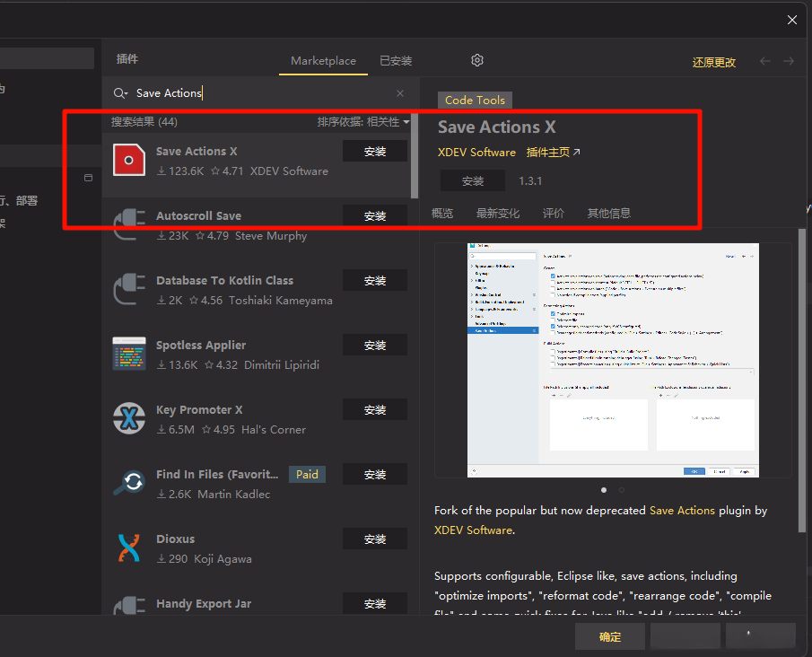Screen dimensions: 812x657
Task: Install the Handy Export Jar plugin
Action: click(375, 604)
